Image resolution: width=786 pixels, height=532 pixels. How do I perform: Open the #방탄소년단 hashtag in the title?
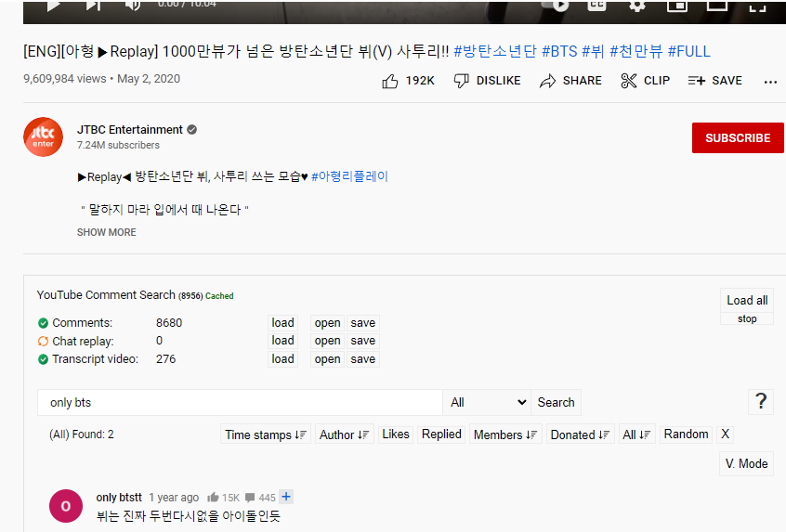click(x=495, y=52)
